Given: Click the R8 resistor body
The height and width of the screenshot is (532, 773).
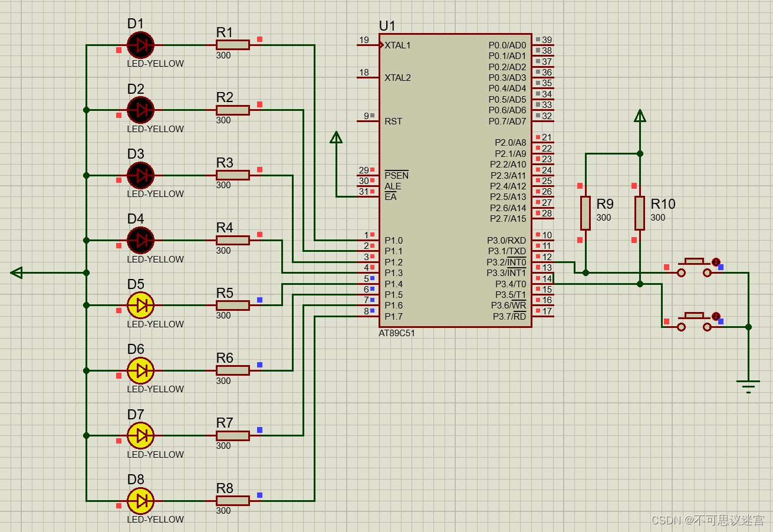Looking at the screenshot, I should pyautogui.click(x=233, y=501).
